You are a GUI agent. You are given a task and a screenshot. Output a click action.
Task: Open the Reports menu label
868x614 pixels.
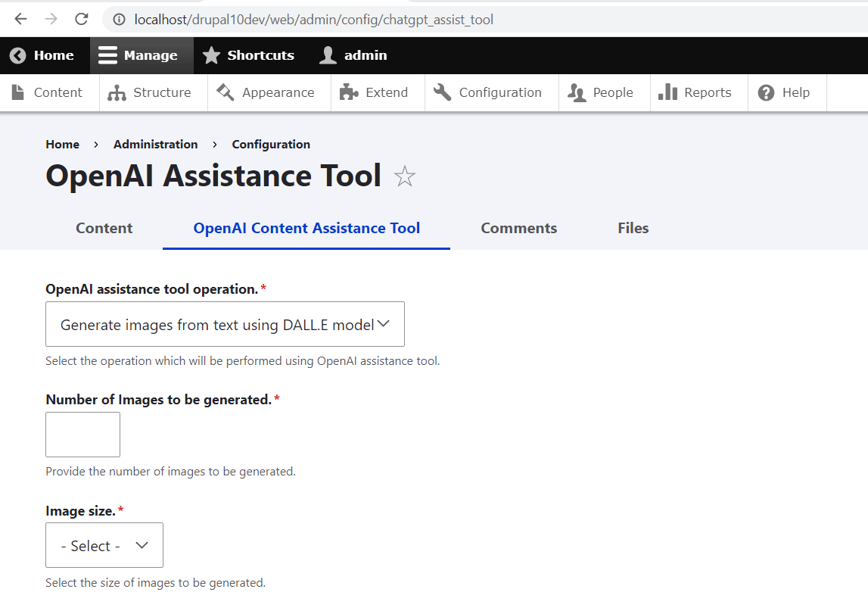click(x=708, y=92)
